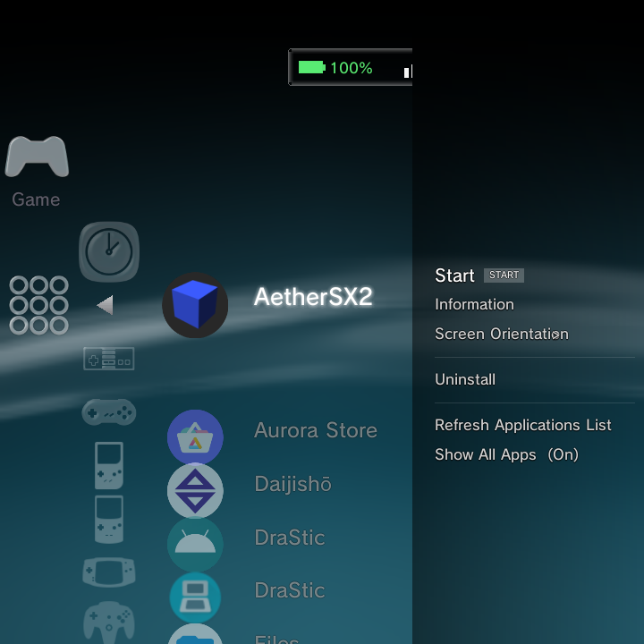Click the START button badge
The width and height of the screenshot is (644, 644).
pos(504,275)
